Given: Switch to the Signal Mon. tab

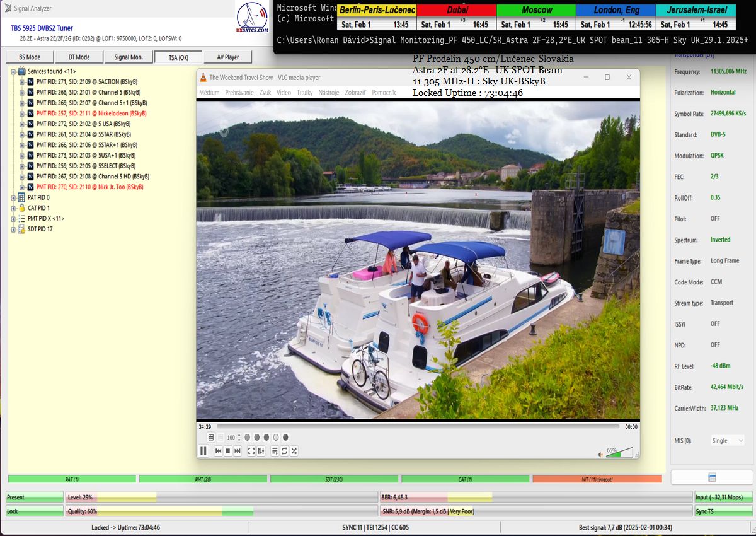Looking at the screenshot, I should [129, 57].
